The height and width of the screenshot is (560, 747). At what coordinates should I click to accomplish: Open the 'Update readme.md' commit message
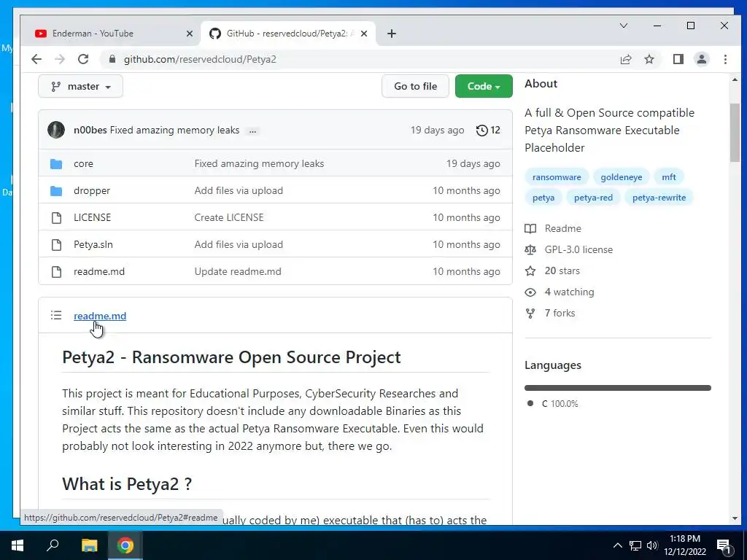[238, 271]
